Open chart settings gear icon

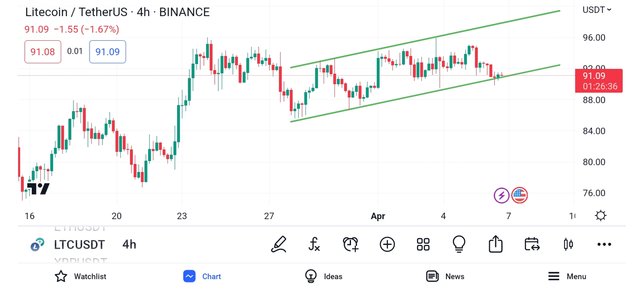[x=601, y=216]
